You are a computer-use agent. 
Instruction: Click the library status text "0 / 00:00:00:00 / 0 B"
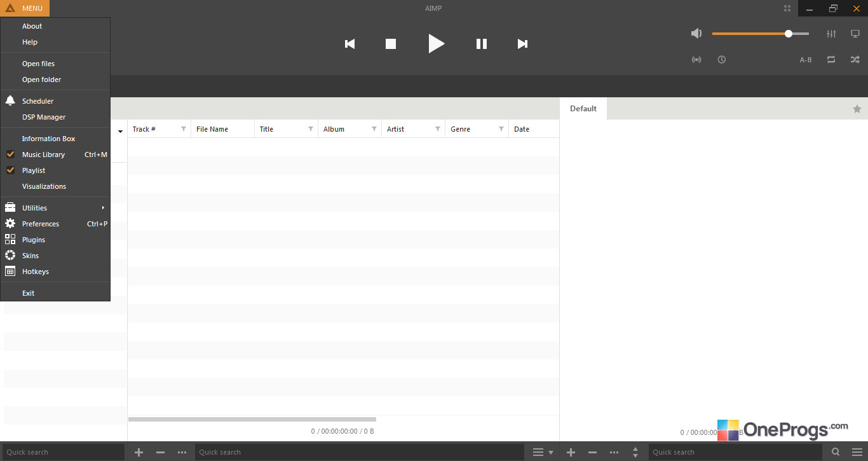coord(342,431)
